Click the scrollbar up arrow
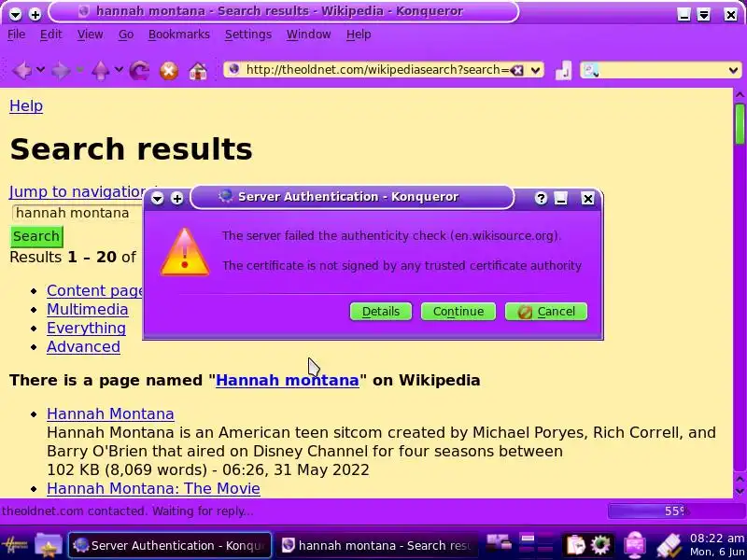Screen dimensions: 747x560 [740, 95]
